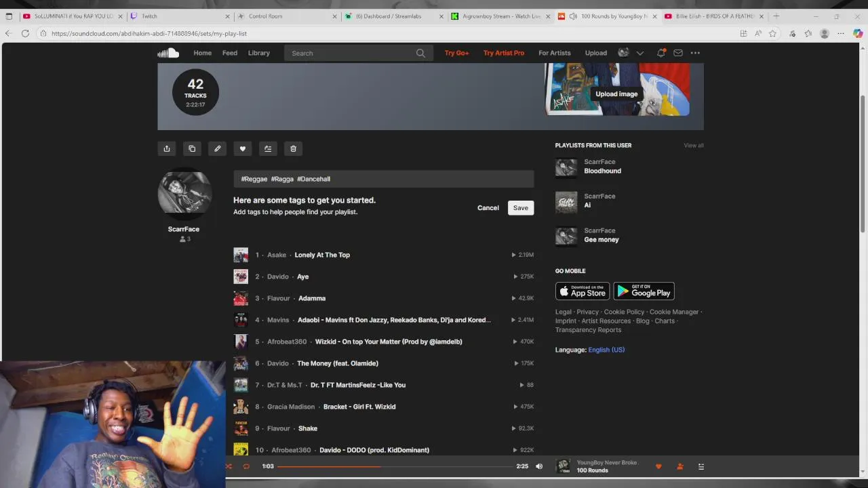This screenshot has width=868, height=488.
Task: Toggle follow for YoungBoy Never Broke in the player
Action: (x=679, y=466)
